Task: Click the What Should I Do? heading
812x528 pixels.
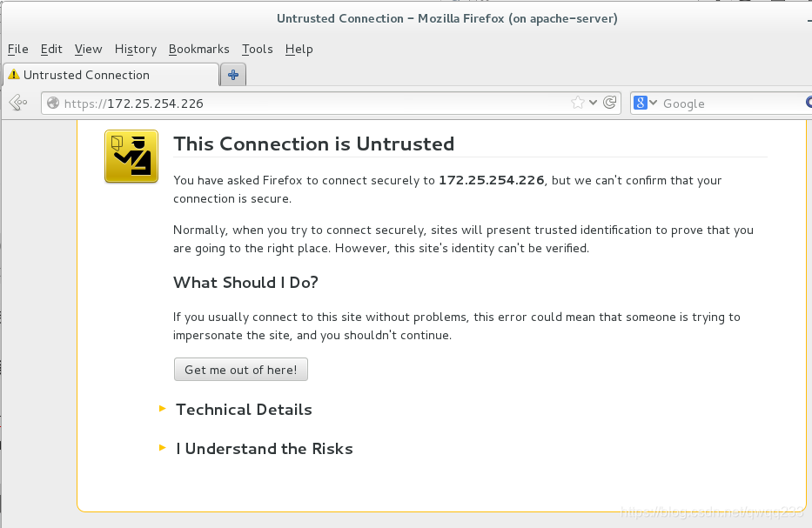Action: pos(245,283)
